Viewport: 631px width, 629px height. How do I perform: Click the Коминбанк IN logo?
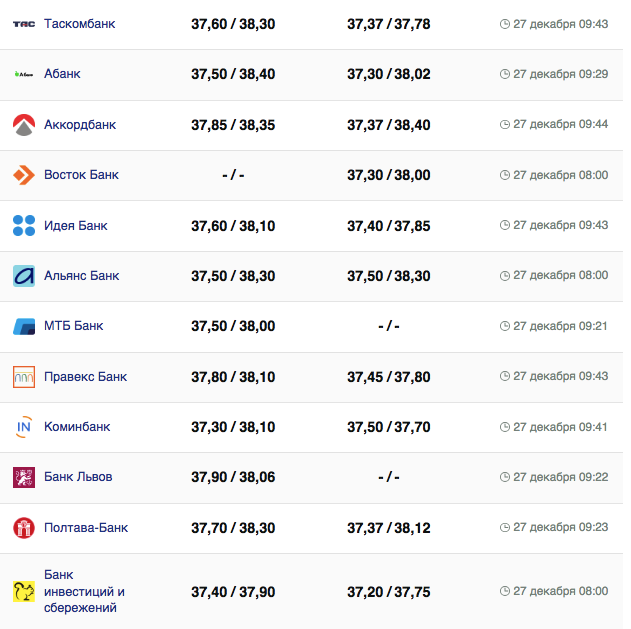click(x=24, y=427)
